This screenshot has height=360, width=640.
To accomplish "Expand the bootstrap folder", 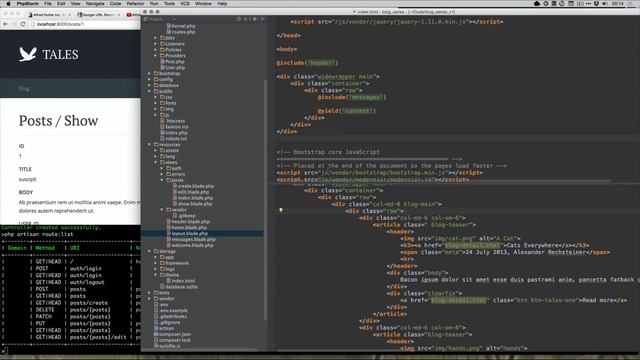I will pyautogui.click(x=149, y=73).
